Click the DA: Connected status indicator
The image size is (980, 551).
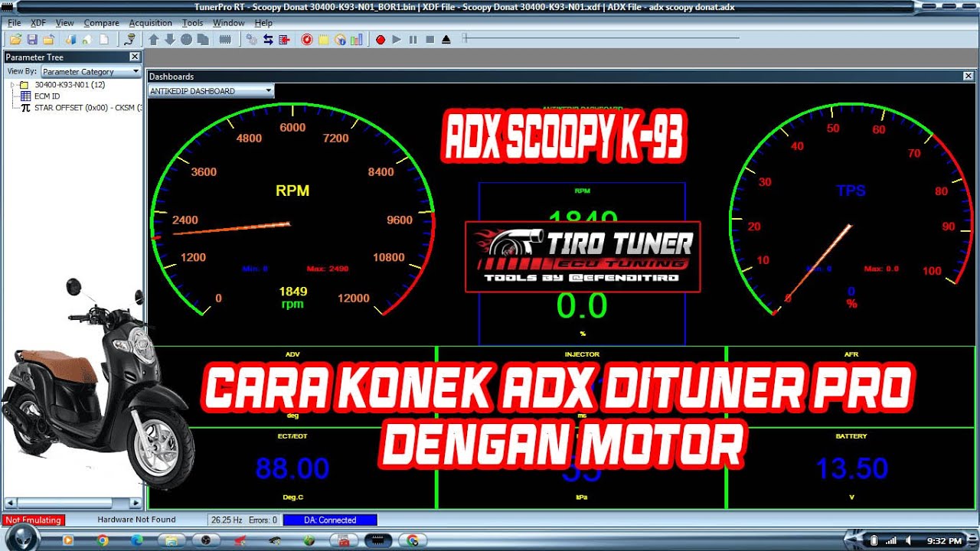(330, 520)
